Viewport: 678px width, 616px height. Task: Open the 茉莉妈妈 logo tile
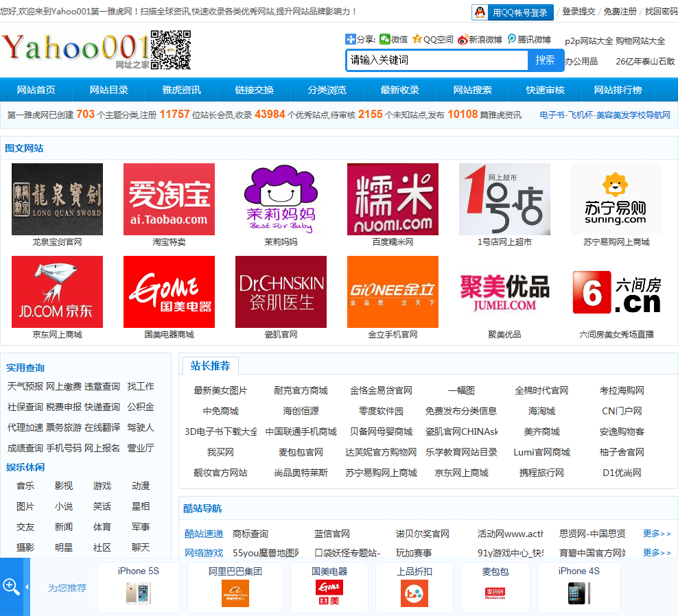pos(281,200)
